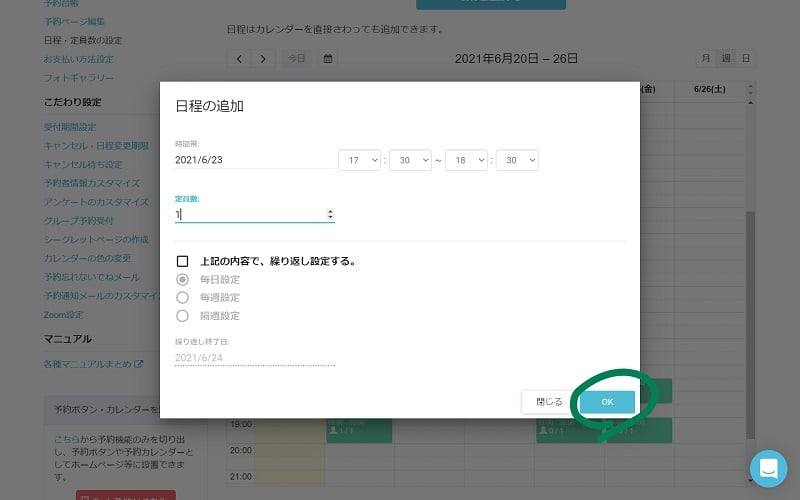The height and width of the screenshot is (500, 800).
Task: Check the 繰り返し設定する checkbox
Action: point(182,261)
